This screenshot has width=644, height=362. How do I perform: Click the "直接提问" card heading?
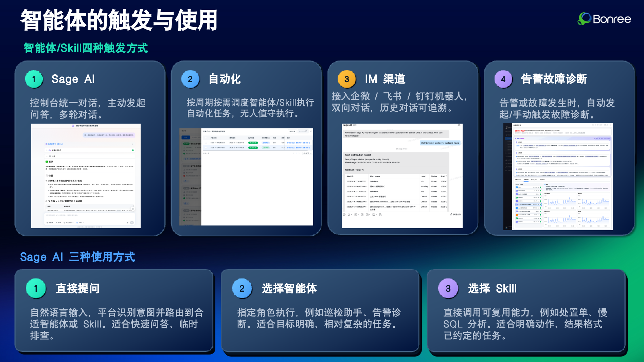coord(78,288)
